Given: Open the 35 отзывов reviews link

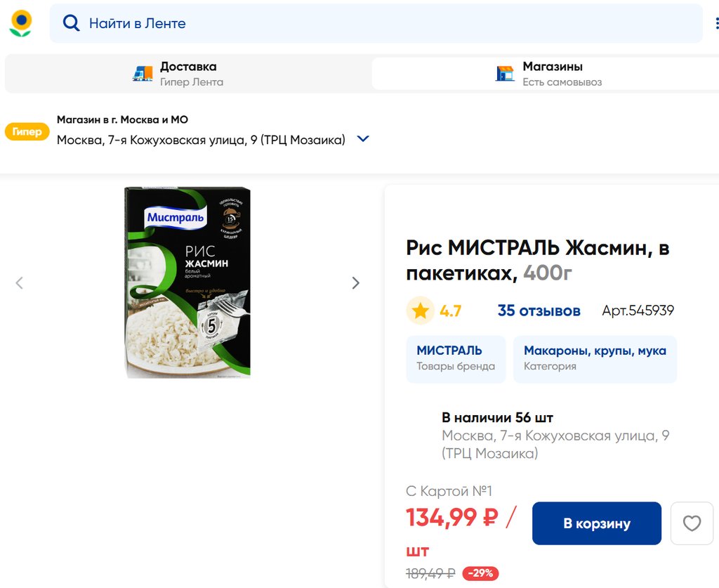Looking at the screenshot, I should click(x=539, y=311).
